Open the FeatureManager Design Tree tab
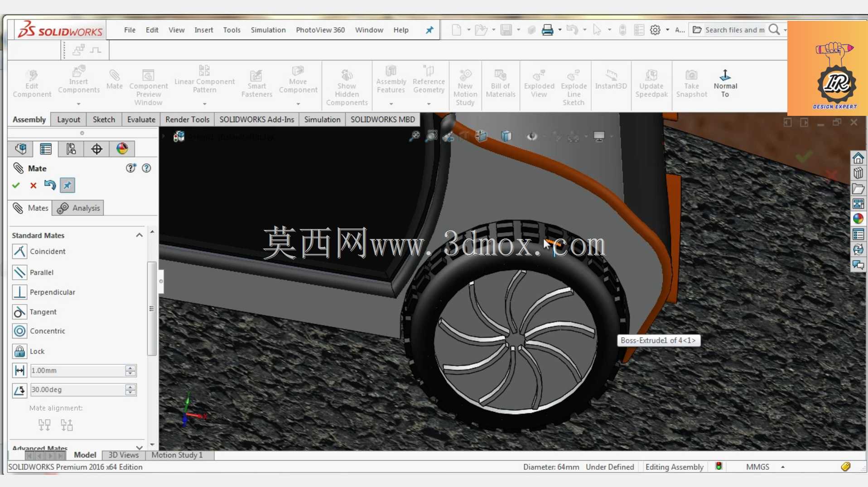This screenshot has height=487, width=868. [x=20, y=148]
